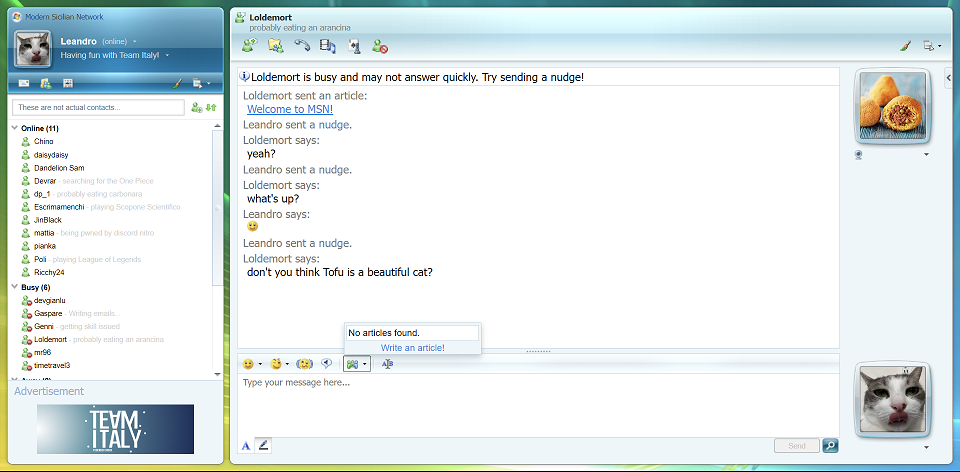Start a voice call with Loldemort
This screenshot has height=472, width=960.
click(302, 45)
